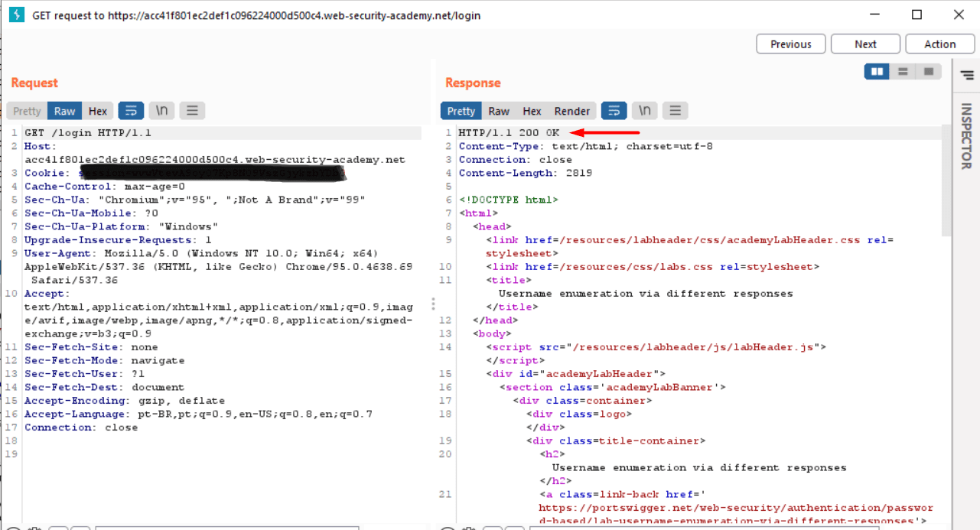This screenshot has width=980, height=530.
Task: Click the 'Content-Length: 2819' line
Action: click(x=526, y=173)
